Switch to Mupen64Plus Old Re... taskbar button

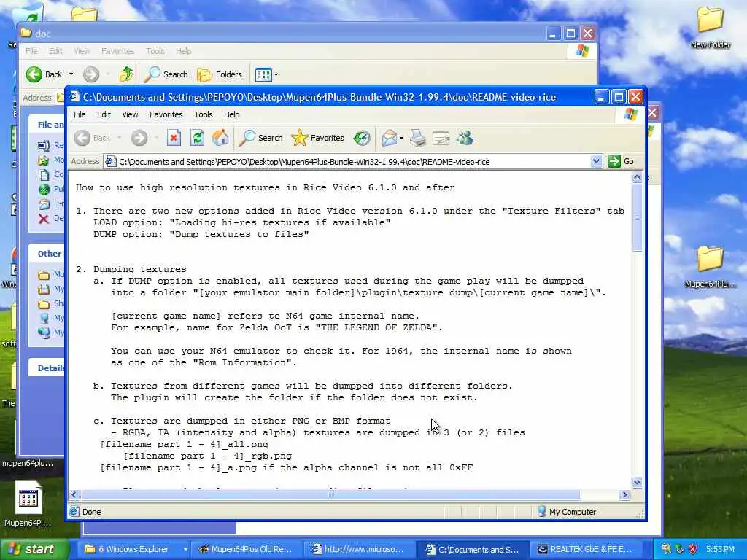click(246, 549)
